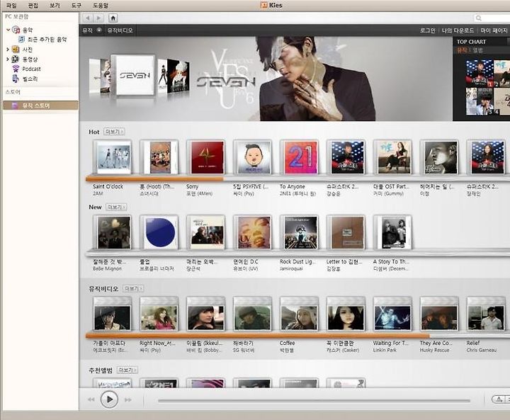Image resolution: width=510 pixels, height=420 pixels.
Task: Click the first ranked TOP CHART thumbnail
Action: click(480, 74)
